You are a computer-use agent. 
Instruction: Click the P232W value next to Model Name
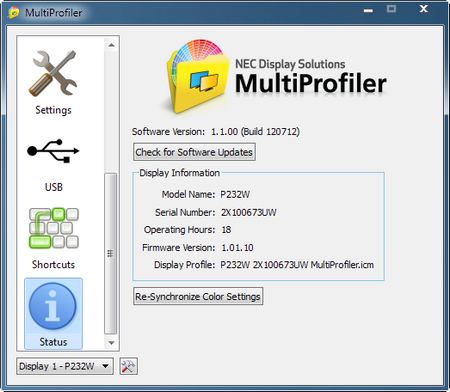[x=235, y=194]
